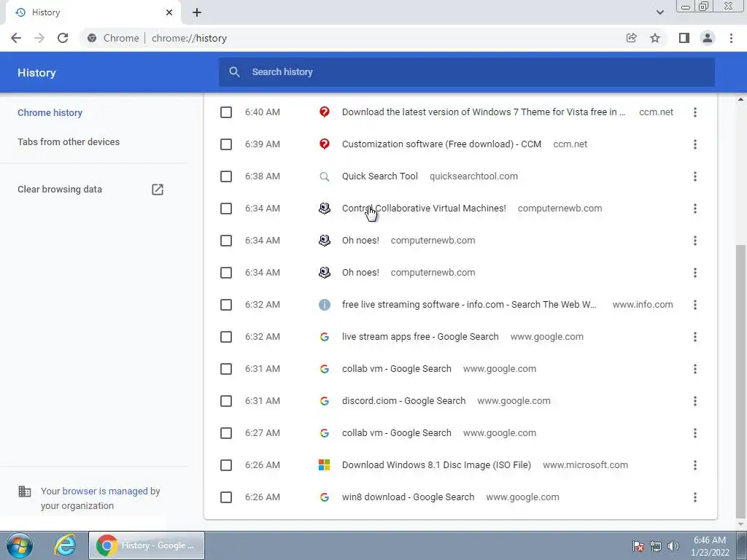
Task: Click the chrome://history address bar URL
Action: pos(189,38)
